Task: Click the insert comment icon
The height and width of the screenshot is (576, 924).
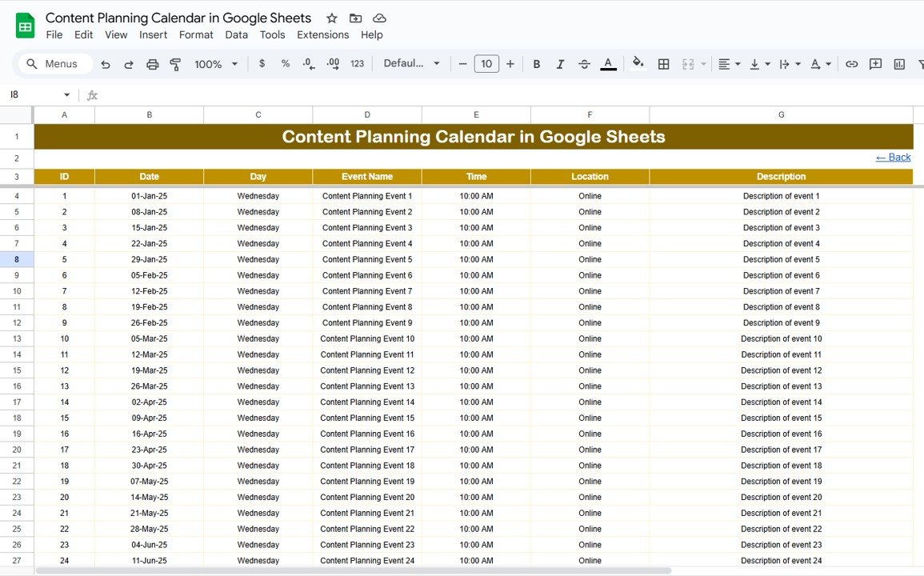Action: (875, 64)
